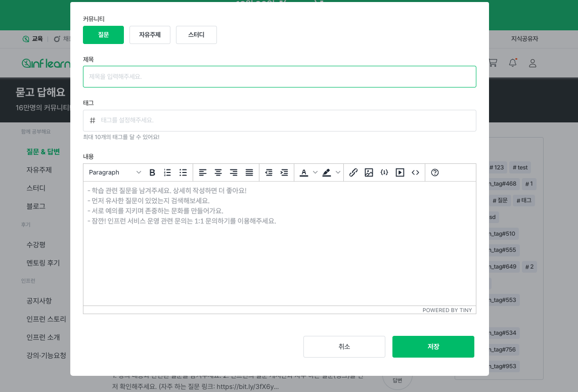Insert a link with the chain icon
Image resolution: width=578 pixels, height=392 pixels.
pos(353,172)
